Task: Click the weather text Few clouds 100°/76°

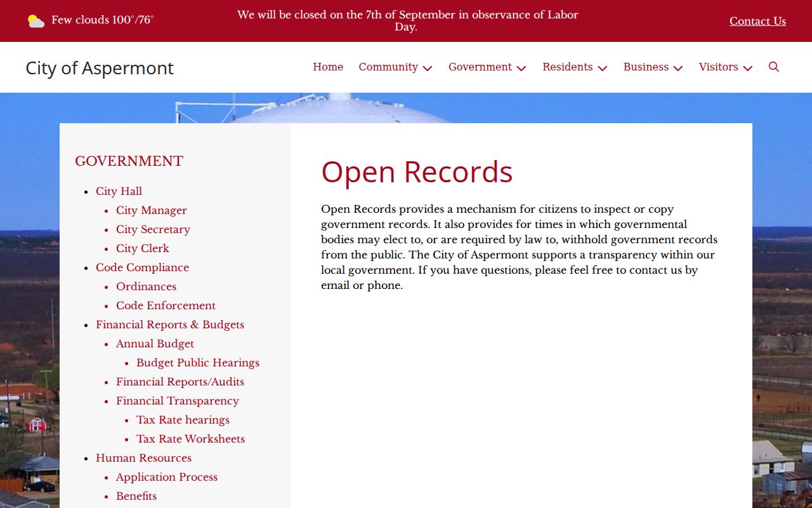Action: 102,20
